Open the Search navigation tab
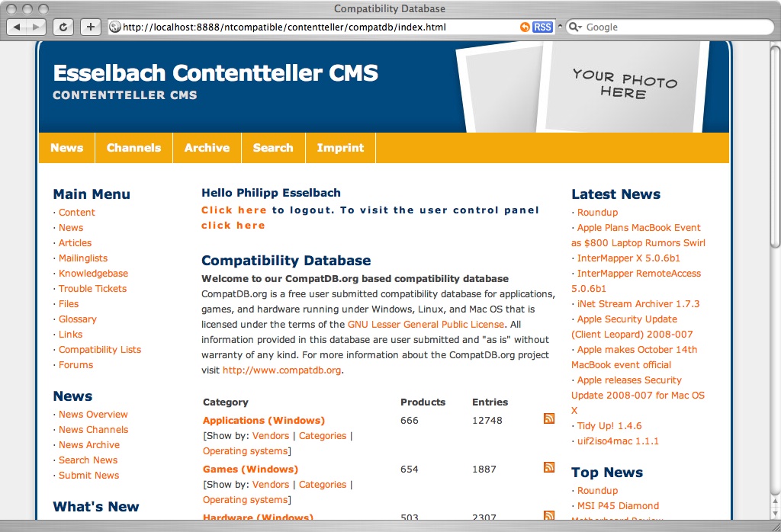Viewport: 781px width, 532px height. [273, 148]
